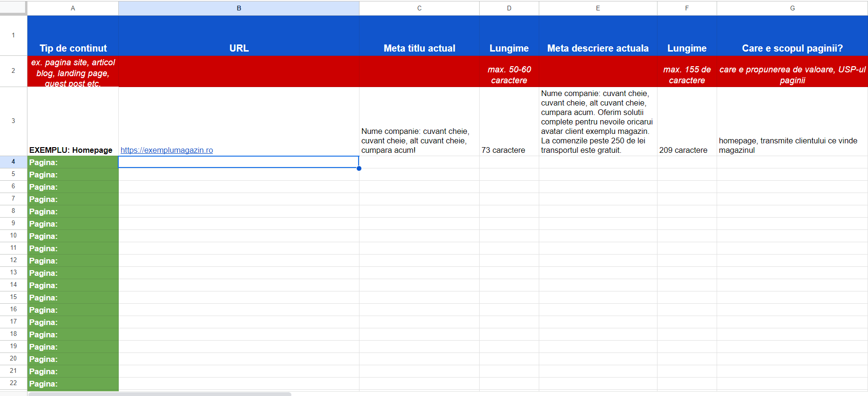Click 'Pagina:' cell in row 12
This screenshot has height=396, width=868.
[x=73, y=261]
